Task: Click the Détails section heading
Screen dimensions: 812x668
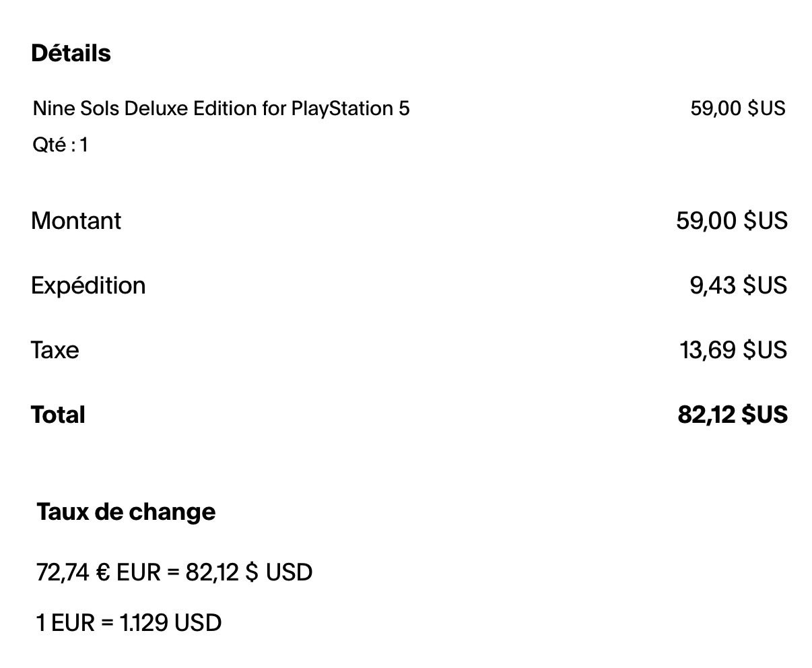Action: click(71, 53)
